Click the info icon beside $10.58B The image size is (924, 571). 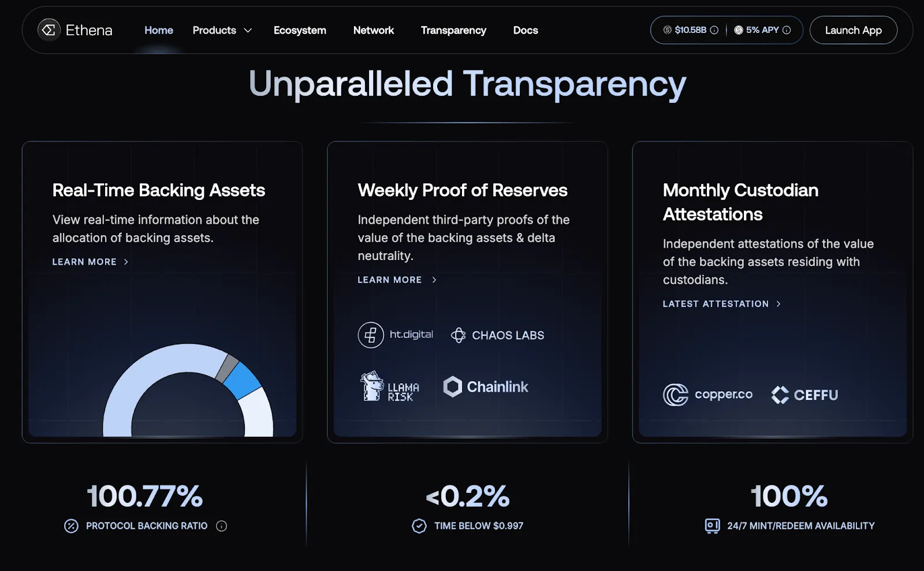714,30
